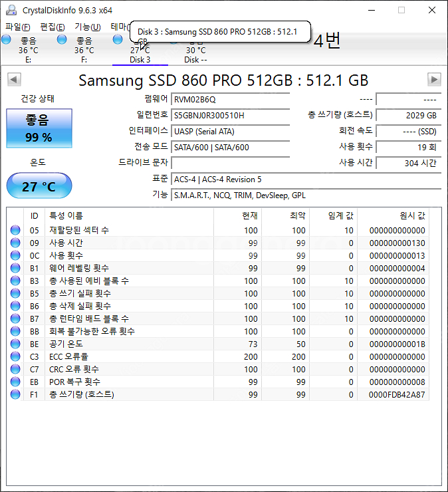Screen dimensions: 448x492
Task: Click features field S.M.A.R.T., NCQ, TRIM
Action: [x=306, y=195]
